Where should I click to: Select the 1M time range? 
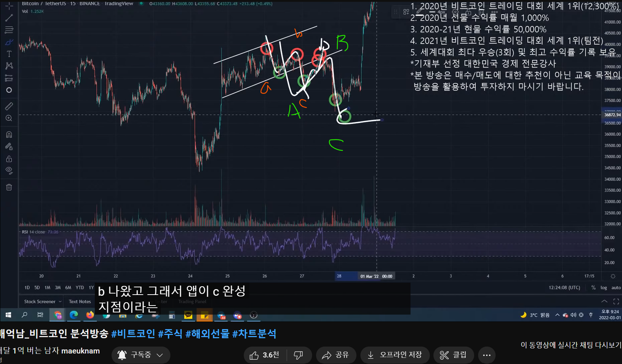47,288
